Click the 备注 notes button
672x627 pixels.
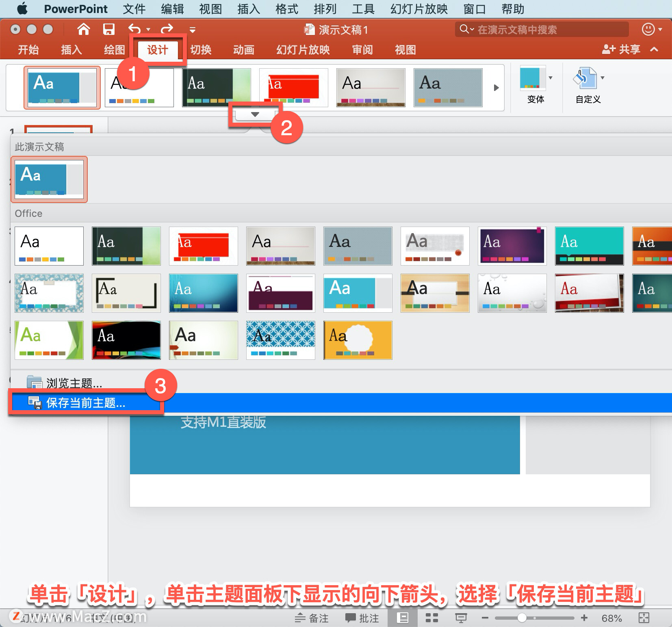point(312,618)
